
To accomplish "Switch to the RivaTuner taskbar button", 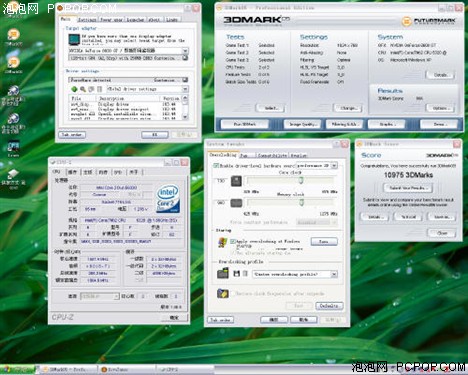I will coord(127,369).
